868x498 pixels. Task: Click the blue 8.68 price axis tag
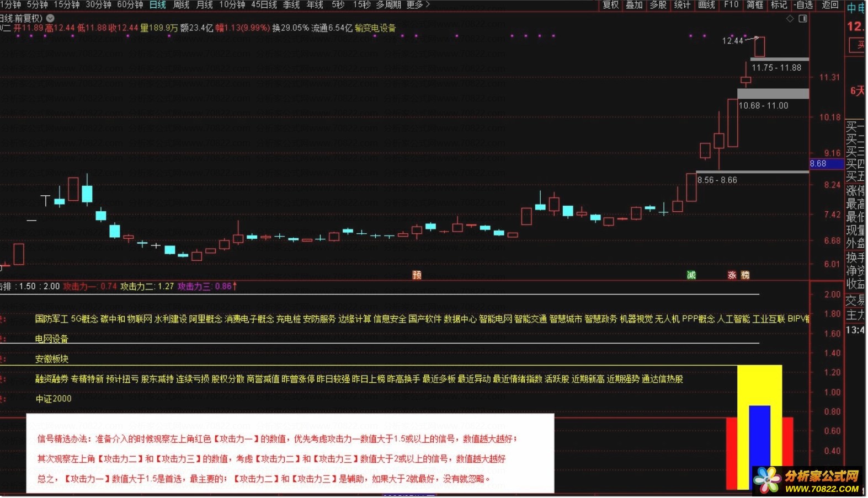coord(826,164)
